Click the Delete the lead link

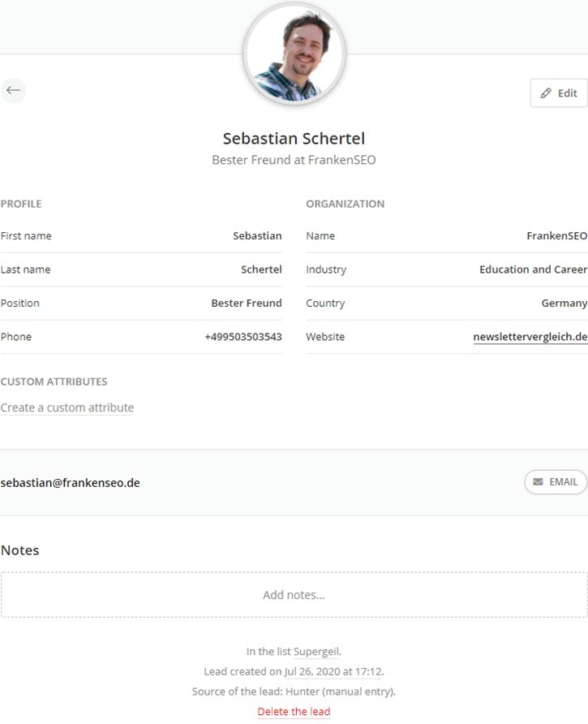294,712
